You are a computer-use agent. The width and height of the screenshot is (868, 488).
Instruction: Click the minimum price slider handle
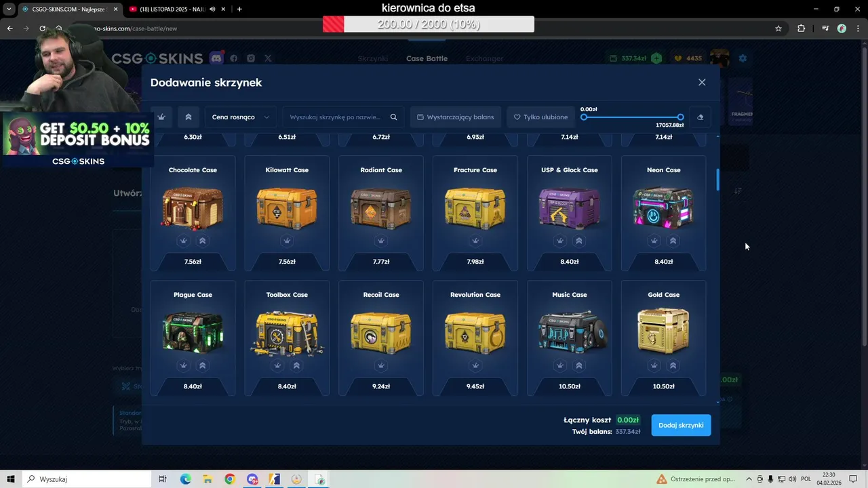[x=584, y=117]
